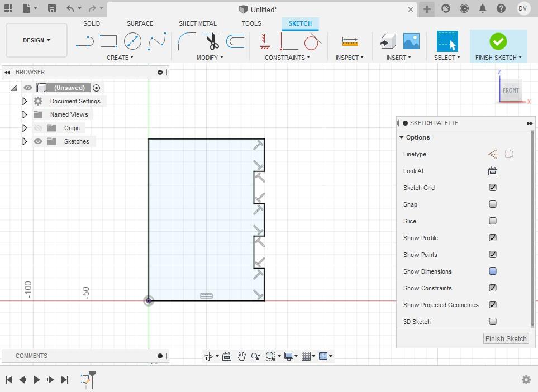The image size is (538, 392).
Task: Select the Trim scissors tool
Action: point(212,41)
